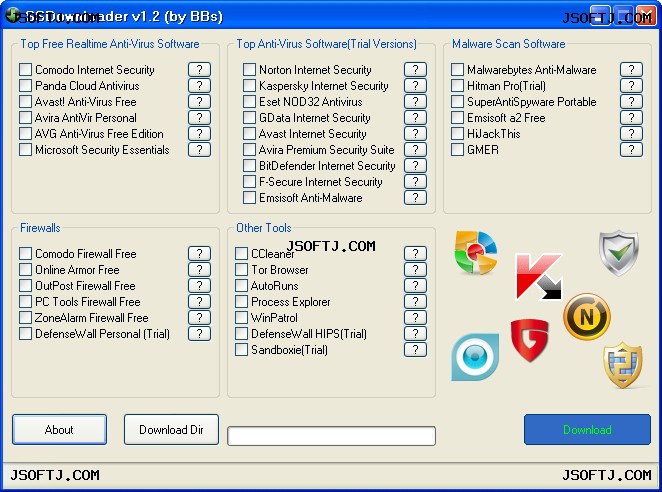662x492 pixels.
Task: Check Avira Premium Security Suite
Action: coord(250,150)
